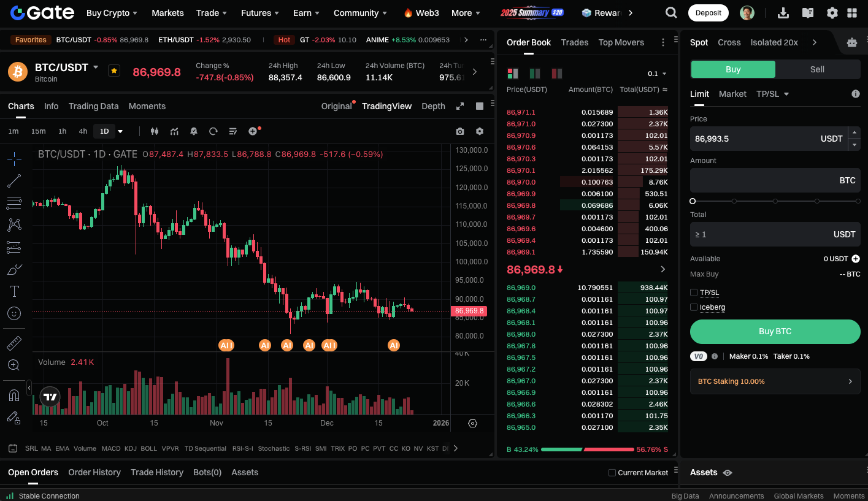Viewport: 868px width, 501px height.
Task: Click the Amount BTC input field
Action: [x=775, y=180]
